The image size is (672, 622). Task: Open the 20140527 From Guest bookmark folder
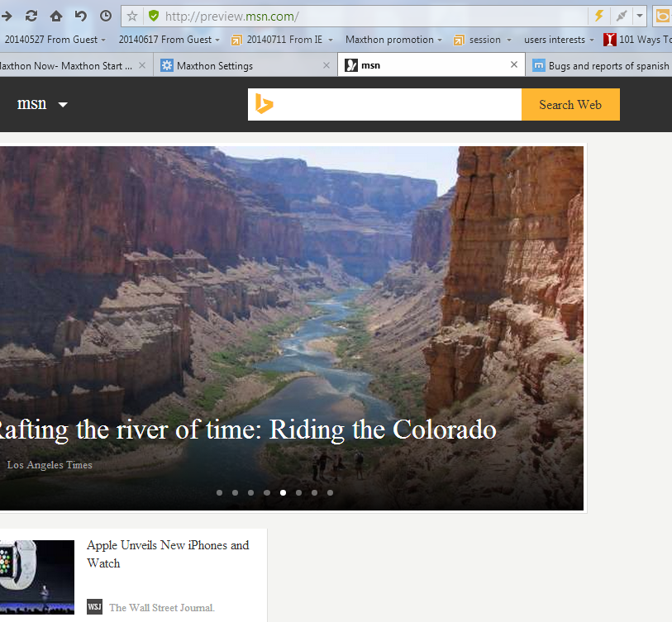tap(55, 40)
